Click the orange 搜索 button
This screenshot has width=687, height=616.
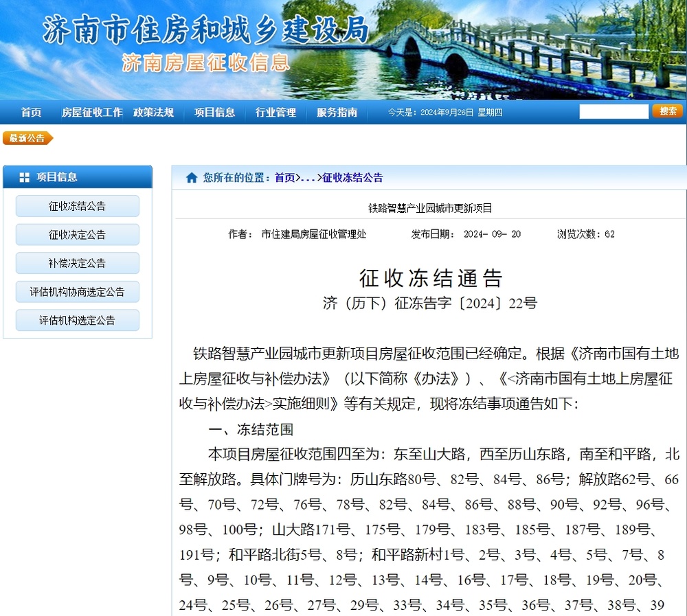coord(668,111)
